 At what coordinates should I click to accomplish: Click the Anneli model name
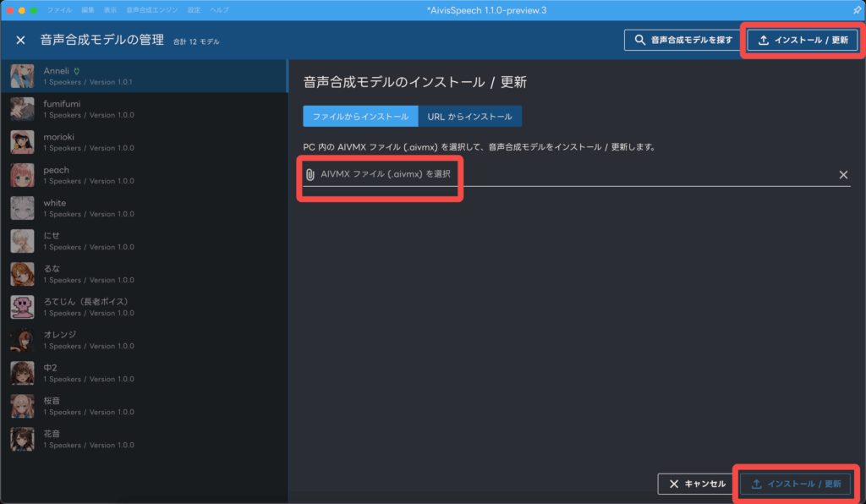pyautogui.click(x=57, y=71)
